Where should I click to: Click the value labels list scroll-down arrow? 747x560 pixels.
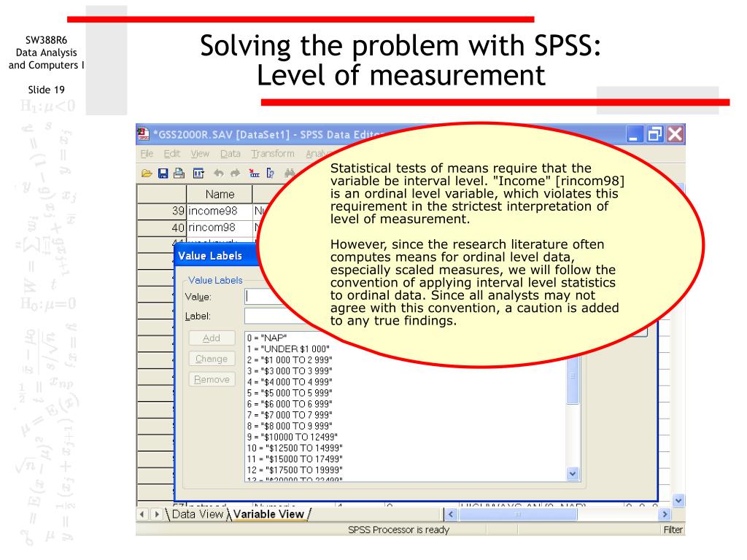pos(573,474)
